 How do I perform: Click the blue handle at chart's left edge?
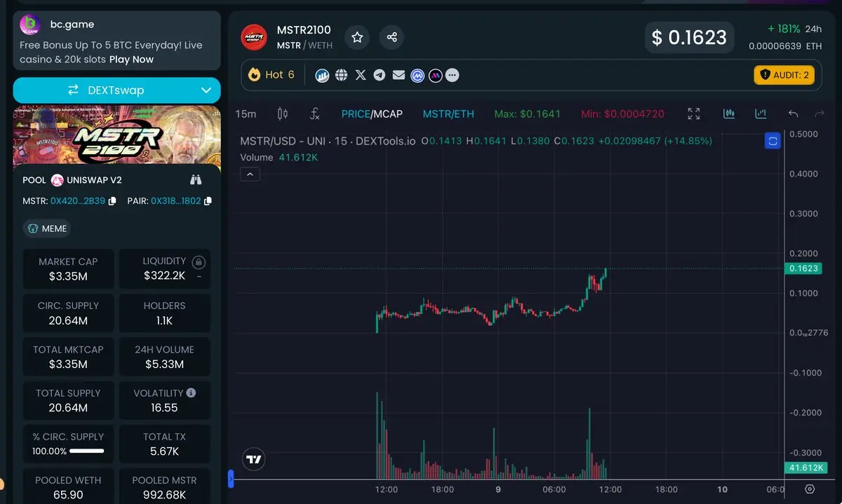[x=230, y=479]
